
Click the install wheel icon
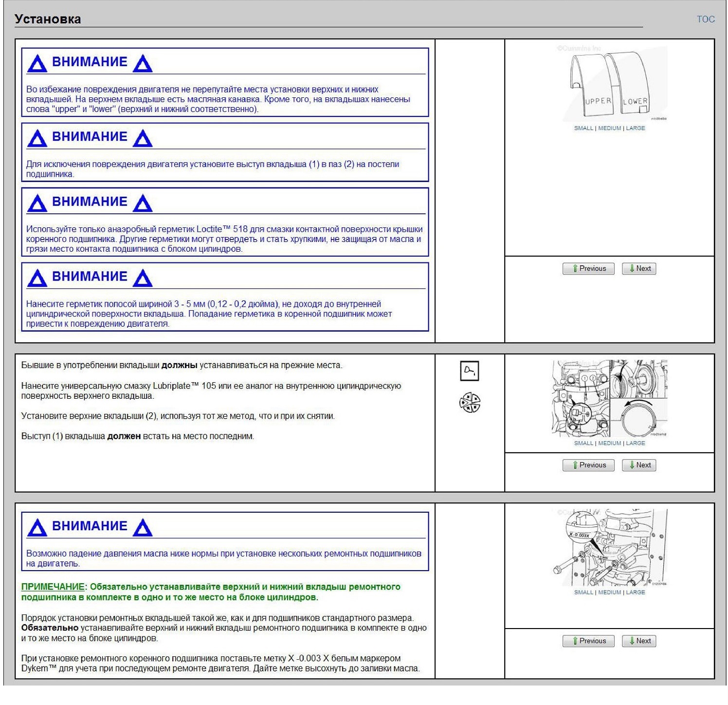[470, 403]
